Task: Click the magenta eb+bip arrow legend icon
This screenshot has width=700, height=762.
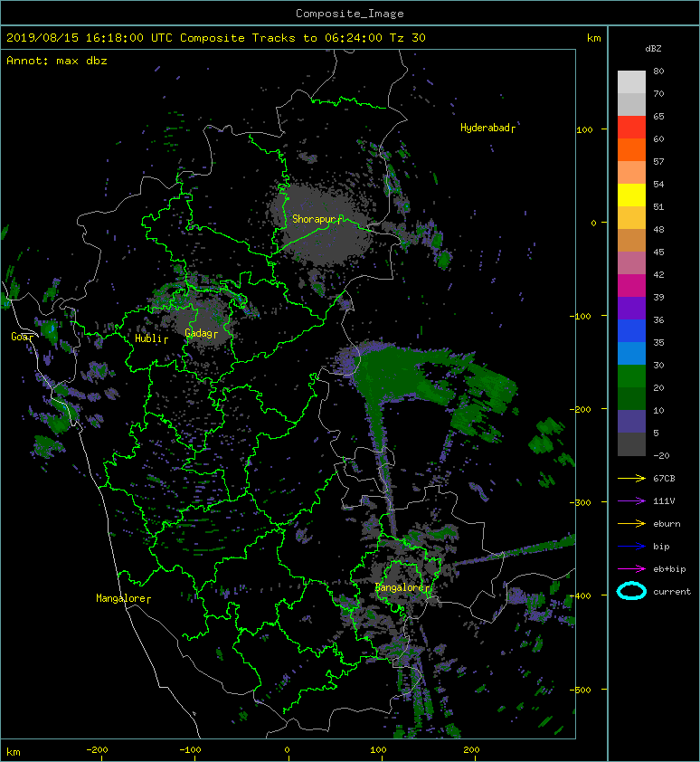Action: 631,568
